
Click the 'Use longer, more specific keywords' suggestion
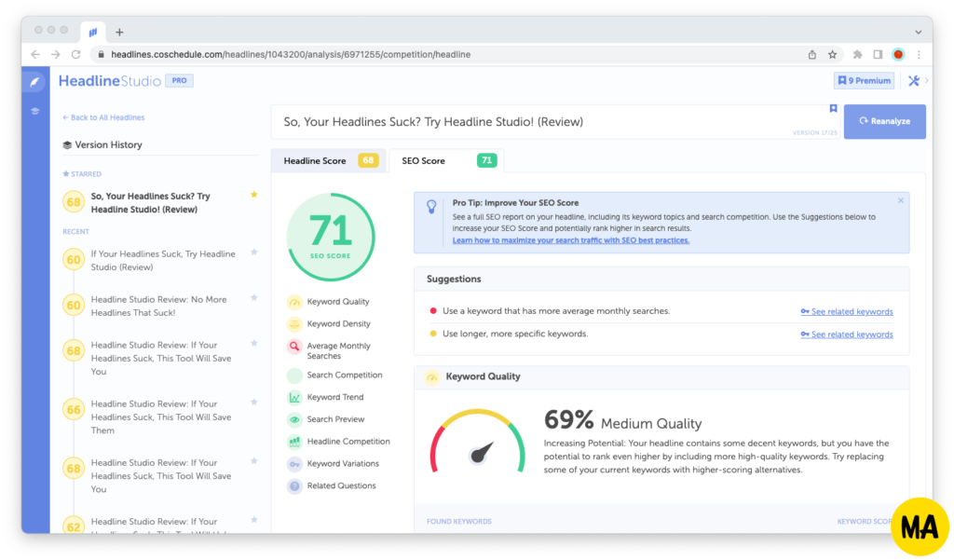pyautogui.click(x=514, y=334)
